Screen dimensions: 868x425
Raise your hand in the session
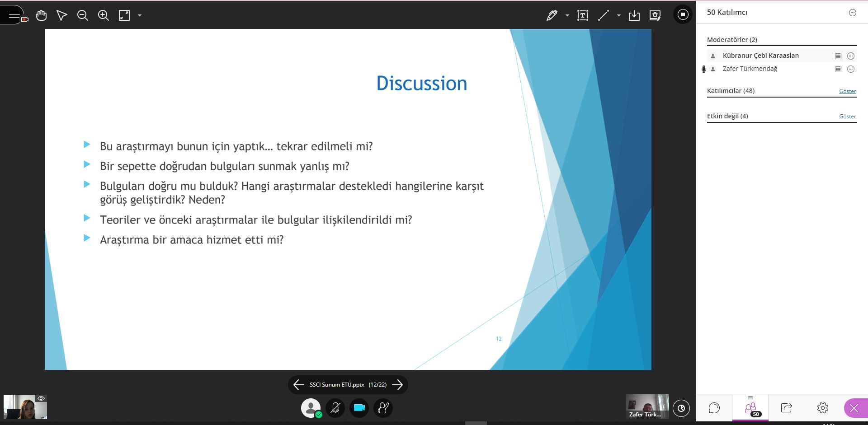pos(383,408)
